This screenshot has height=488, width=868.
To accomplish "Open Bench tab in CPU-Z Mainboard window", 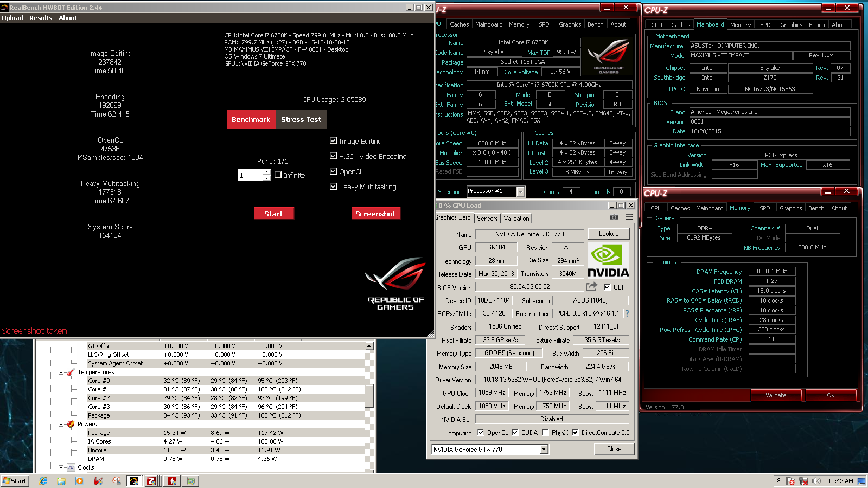I will tap(817, 25).
